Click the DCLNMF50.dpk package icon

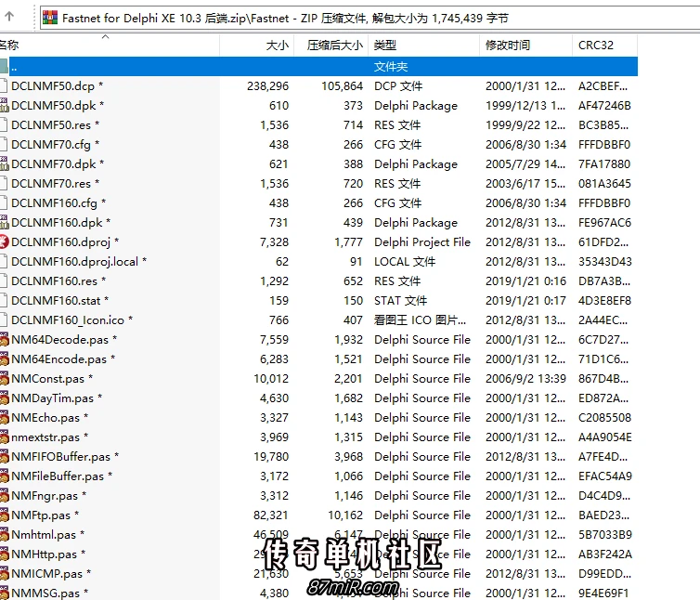click(4, 106)
